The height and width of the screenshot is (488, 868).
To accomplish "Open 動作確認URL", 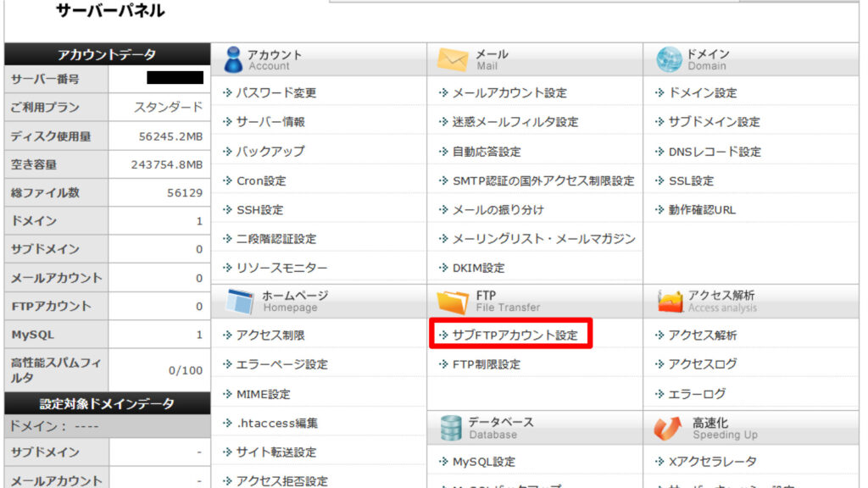I will (x=702, y=210).
